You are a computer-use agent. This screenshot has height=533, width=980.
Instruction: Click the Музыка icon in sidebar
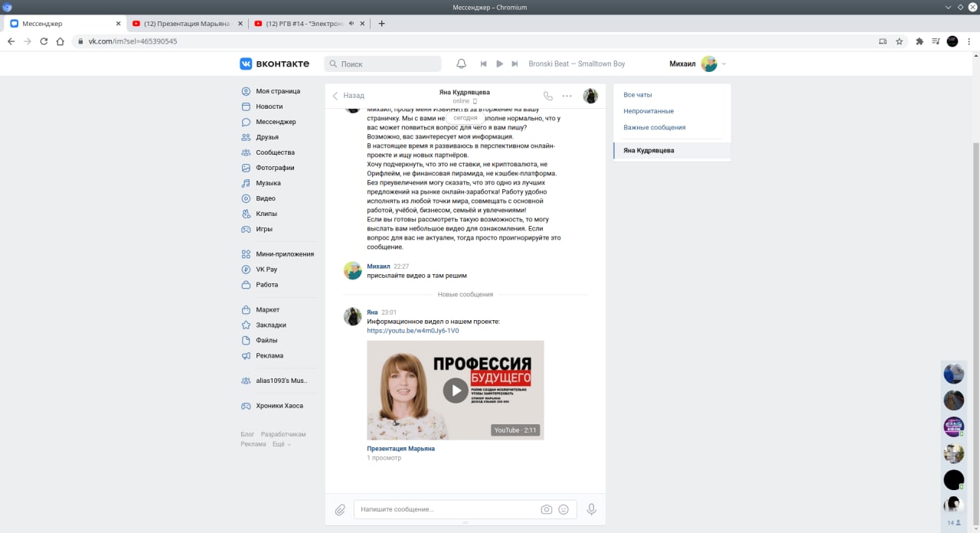246,183
